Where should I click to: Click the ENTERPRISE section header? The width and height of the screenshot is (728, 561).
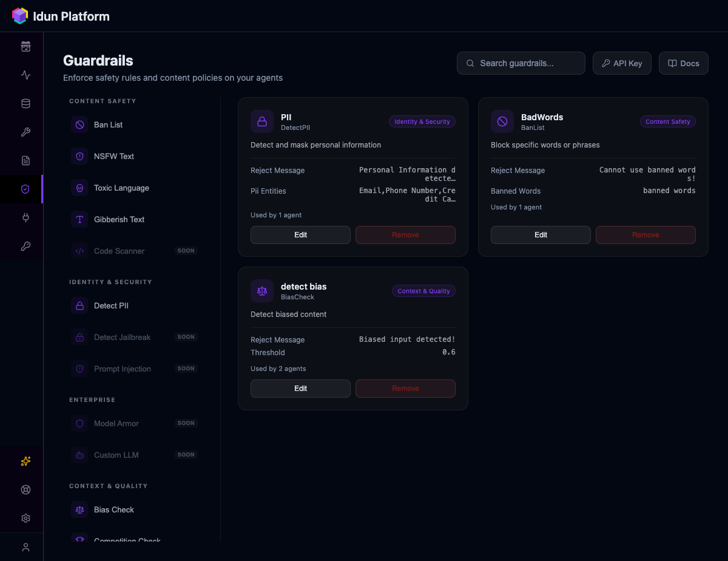(92, 400)
